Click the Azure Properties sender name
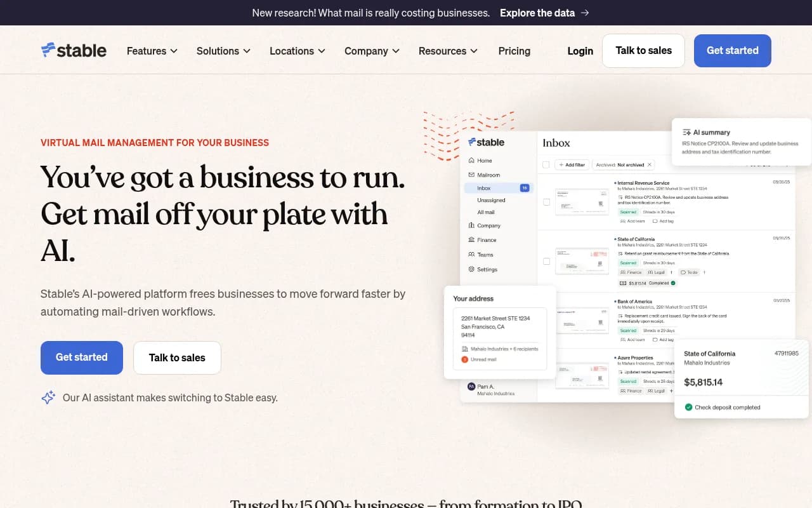This screenshot has height=508, width=812. 635,358
